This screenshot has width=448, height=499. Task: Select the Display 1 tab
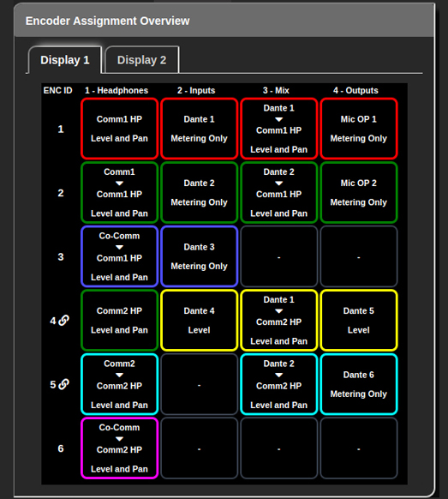click(x=65, y=60)
